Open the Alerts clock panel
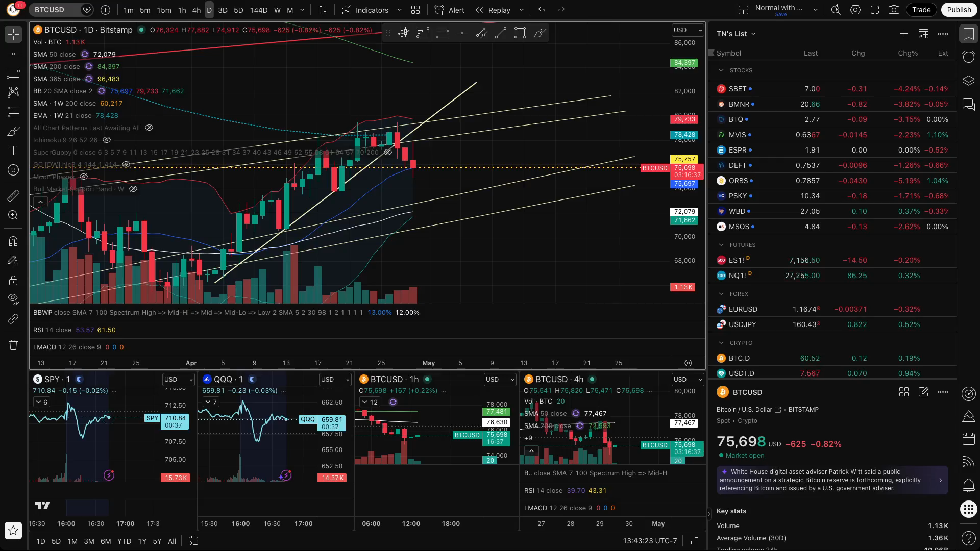Screen dimensions: 980x551 [968, 57]
